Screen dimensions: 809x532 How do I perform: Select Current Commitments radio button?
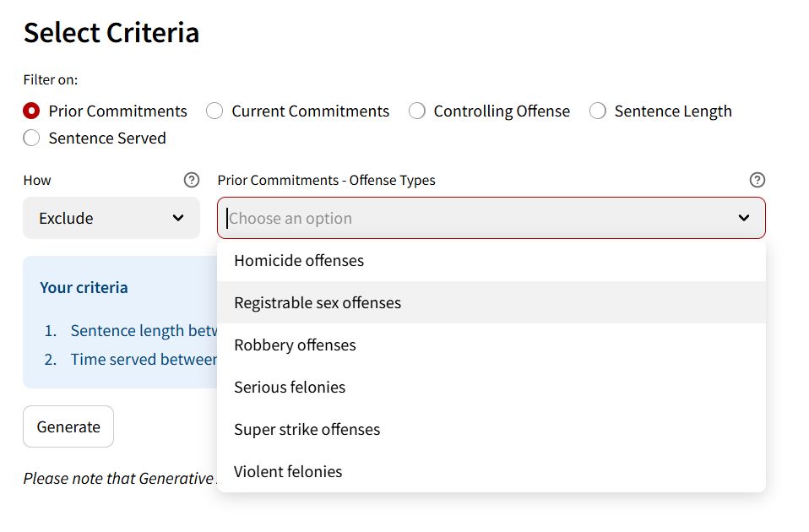(x=215, y=111)
